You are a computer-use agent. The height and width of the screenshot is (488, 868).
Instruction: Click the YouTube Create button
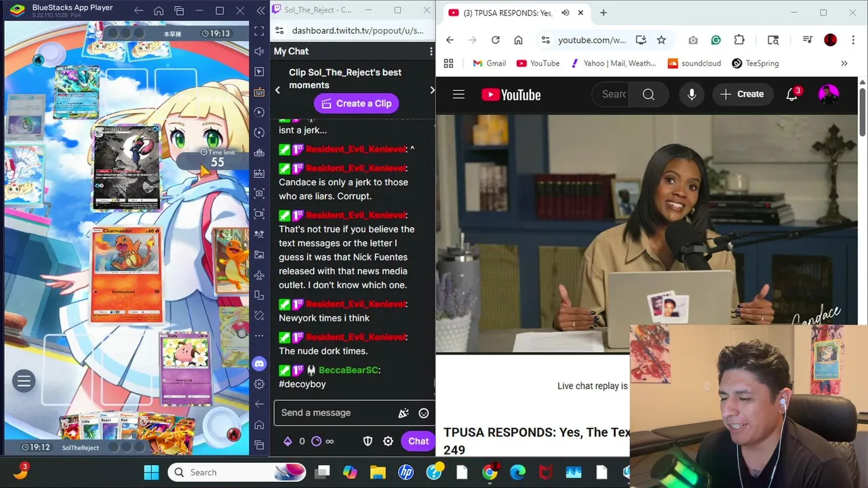click(x=743, y=94)
